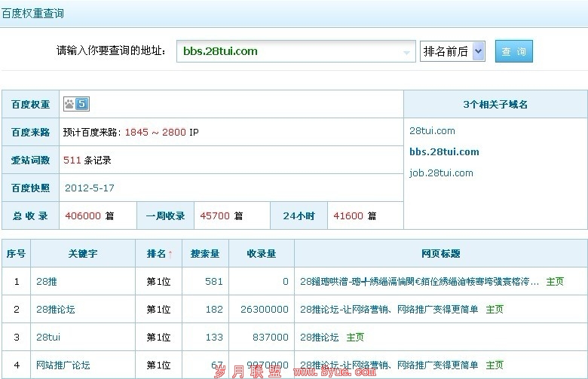This screenshot has width=588, height=379.
Task: Open the keyword link 28推
Action: pos(47,282)
